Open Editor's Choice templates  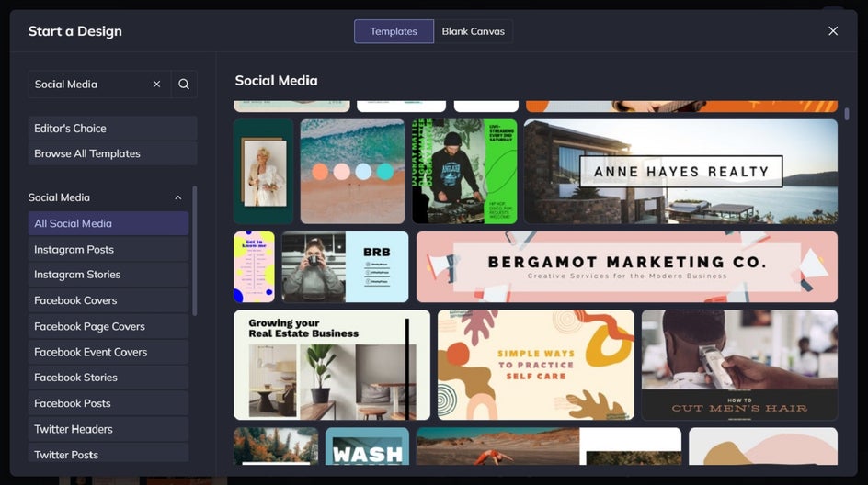coord(112,129)
